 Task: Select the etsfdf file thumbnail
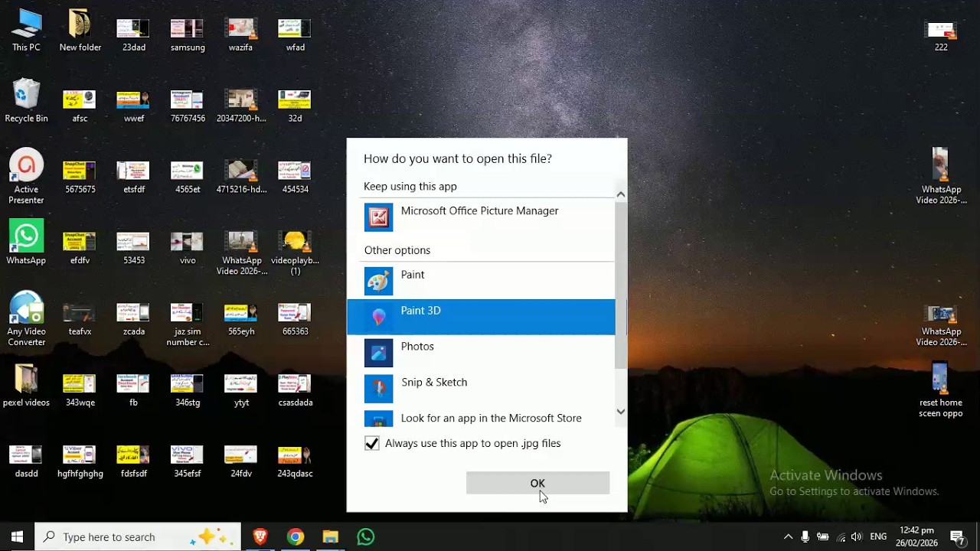(x=133, y=177)
